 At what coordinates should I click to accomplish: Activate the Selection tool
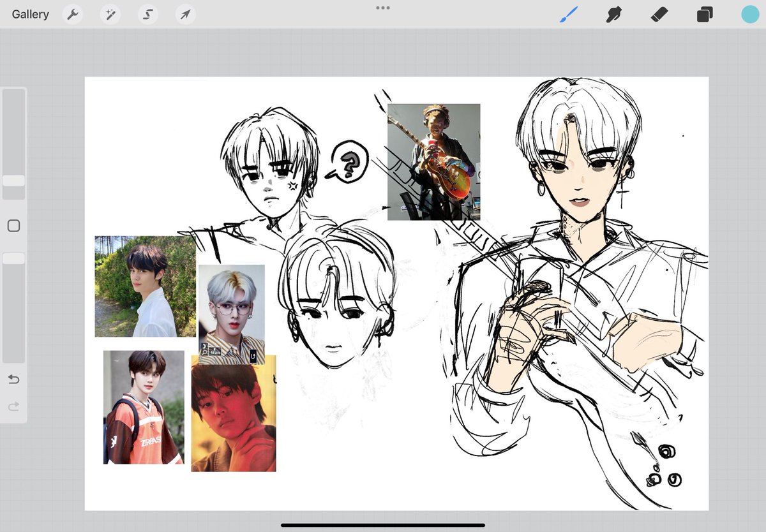[x=148, y=14]
